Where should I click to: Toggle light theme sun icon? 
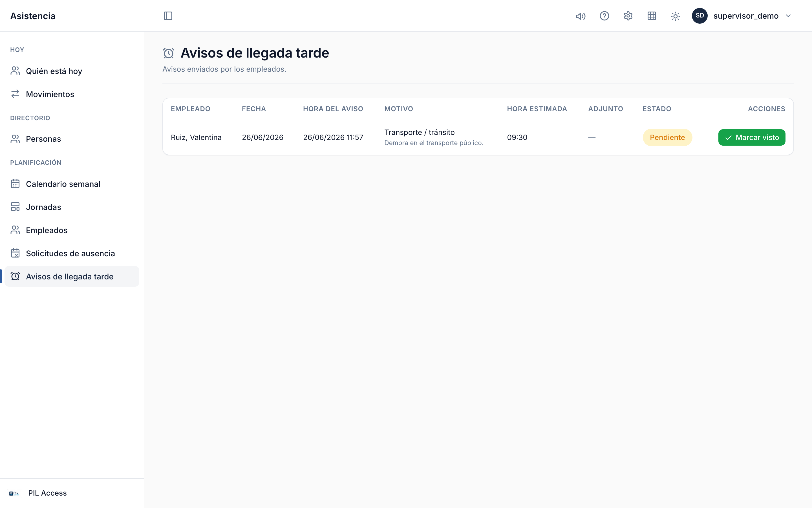pyautogui.click(x=676, y=16)
